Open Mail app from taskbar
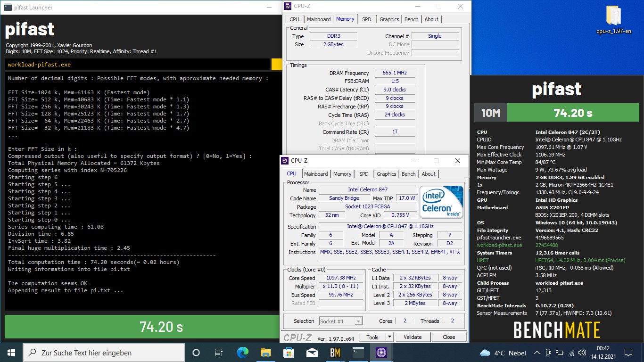The image size is (644, 362). 312,352
